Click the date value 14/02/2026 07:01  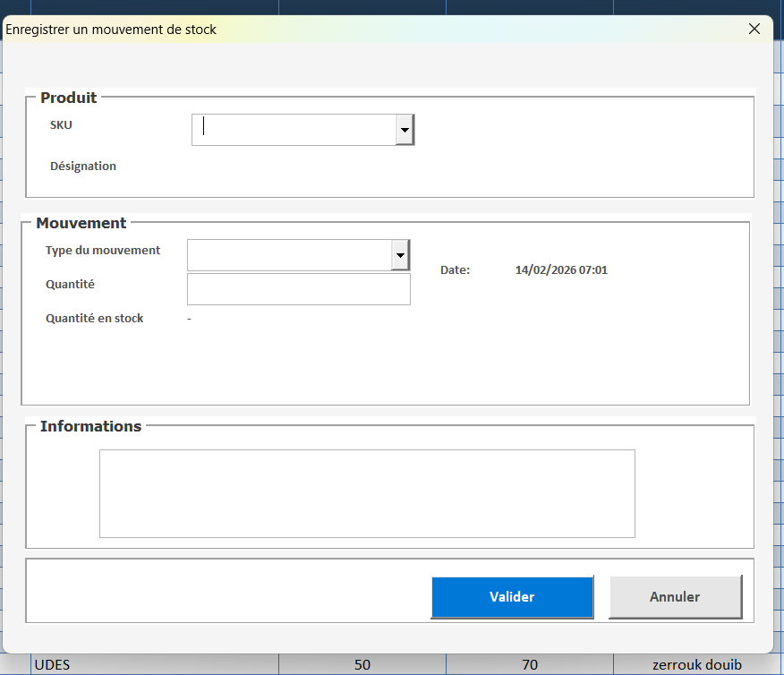click(561, 269)
